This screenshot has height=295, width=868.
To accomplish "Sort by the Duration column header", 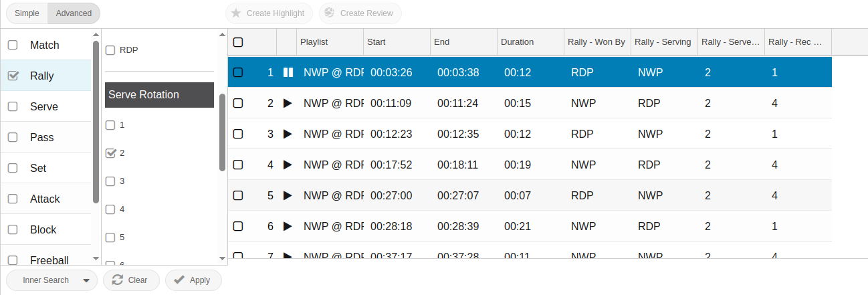I will tap(517, 42).
